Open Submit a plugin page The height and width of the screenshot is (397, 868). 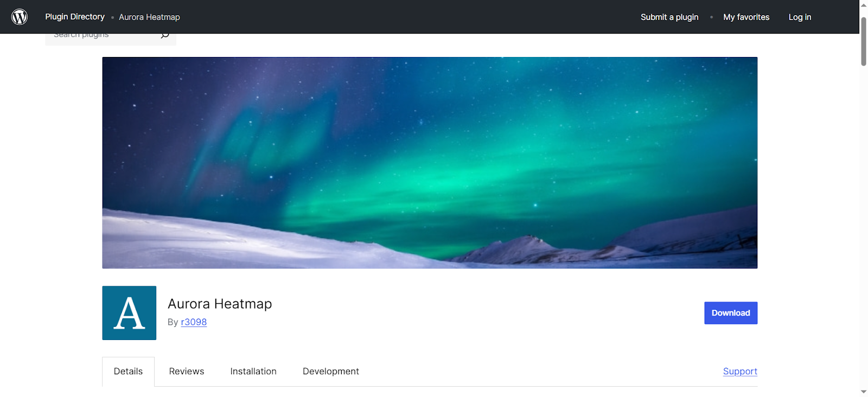(x=669, y=17)
